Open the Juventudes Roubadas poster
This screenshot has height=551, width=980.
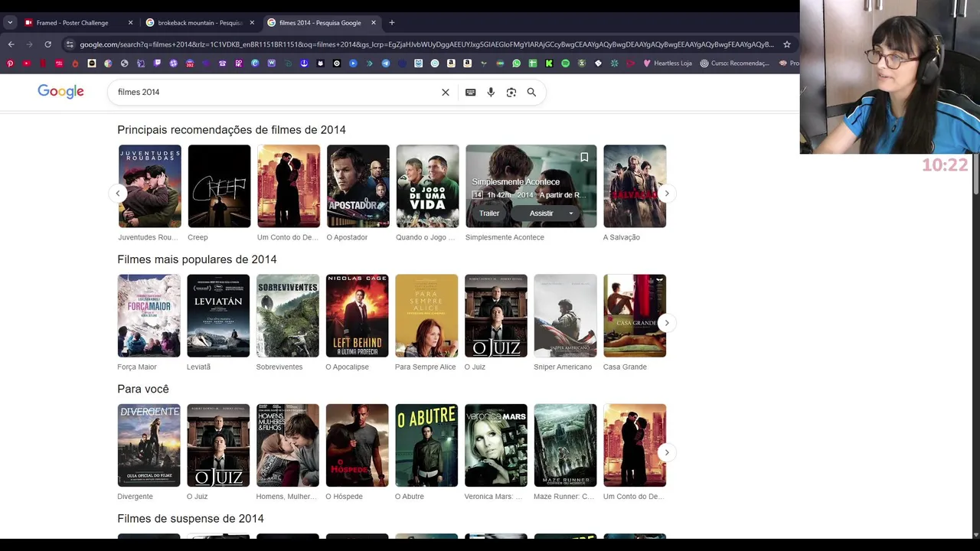click(150, 186)
